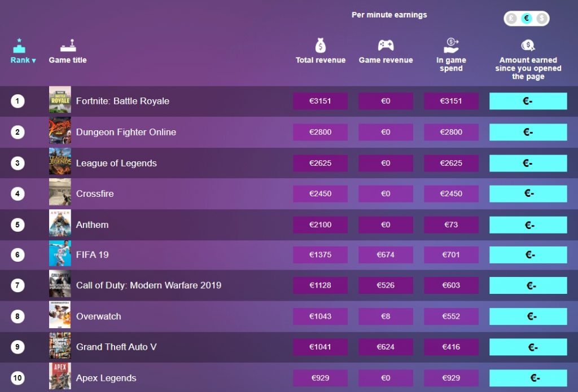Screen dimensions: 578x392
Task: Select the euro currency option
Action: pos(527,18)
